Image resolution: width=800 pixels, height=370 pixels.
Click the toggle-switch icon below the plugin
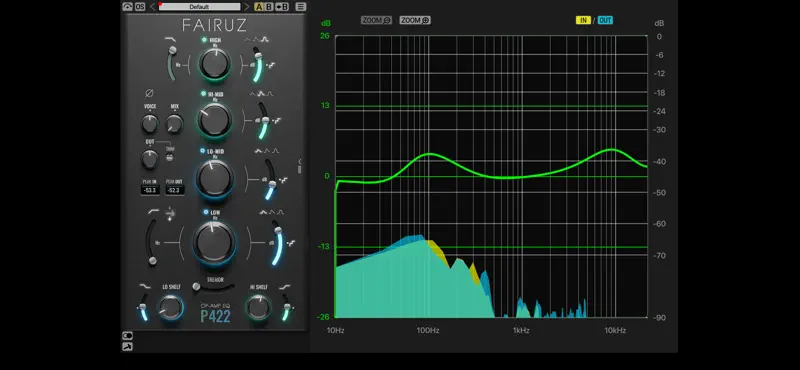127,336
